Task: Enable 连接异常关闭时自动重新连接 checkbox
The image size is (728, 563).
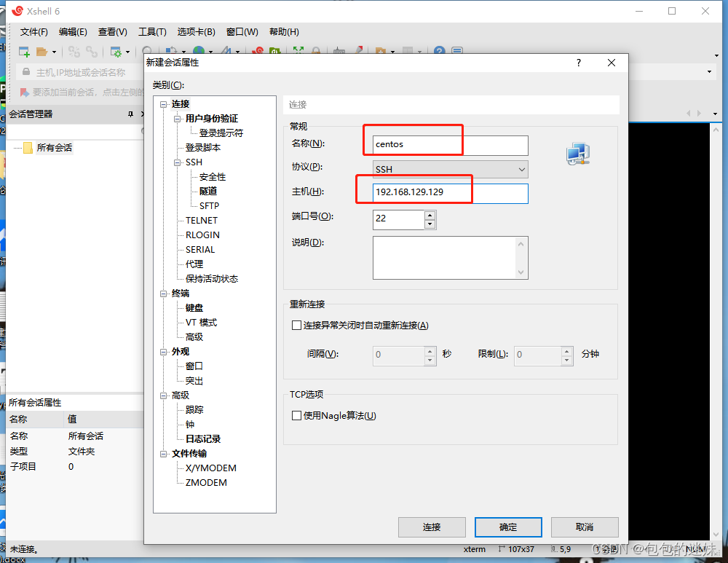Action: coord(296,325)
